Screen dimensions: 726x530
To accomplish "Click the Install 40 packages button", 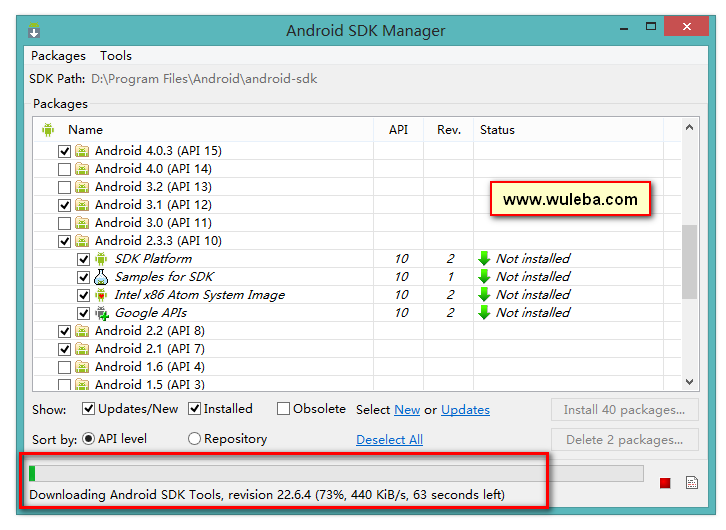I will point(625,410).
